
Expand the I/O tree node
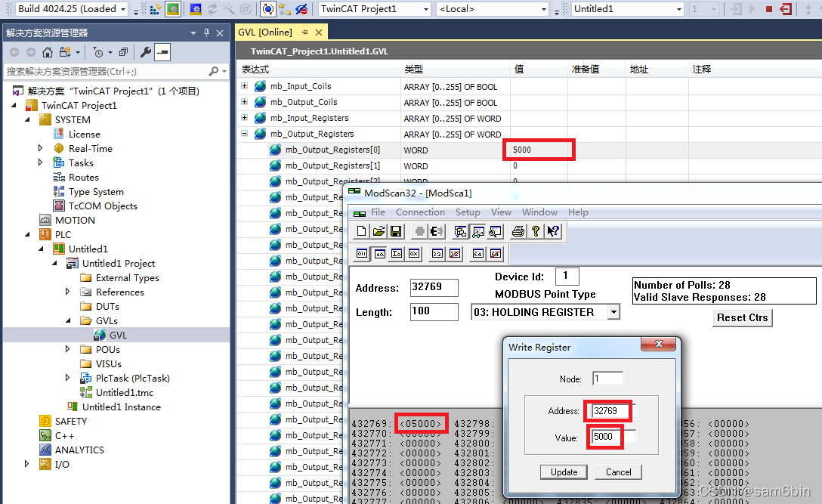(x=26, y=464)
